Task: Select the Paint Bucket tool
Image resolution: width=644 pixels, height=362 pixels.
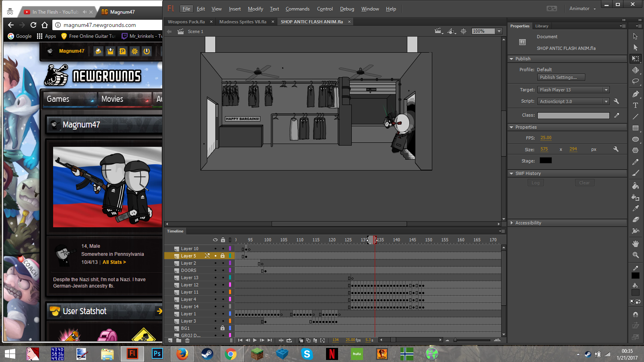Action: [x=636, y=186]
